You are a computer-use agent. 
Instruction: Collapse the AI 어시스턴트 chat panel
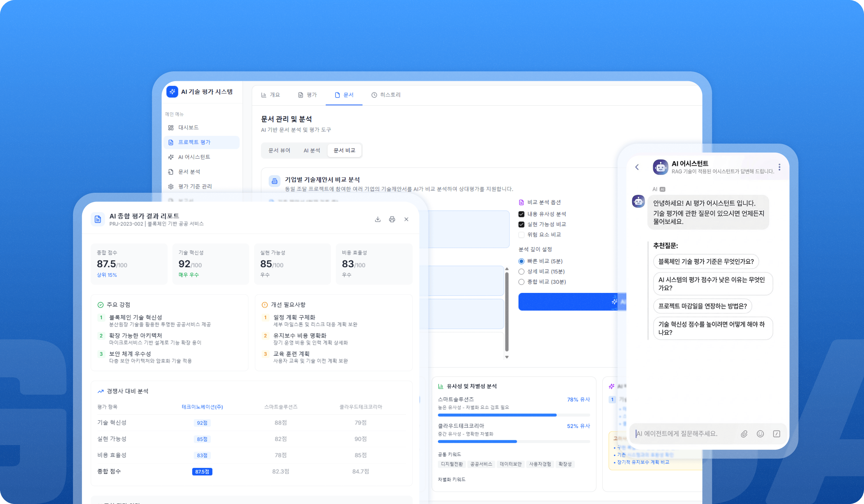pyautogui.click(x=638, y=167)
